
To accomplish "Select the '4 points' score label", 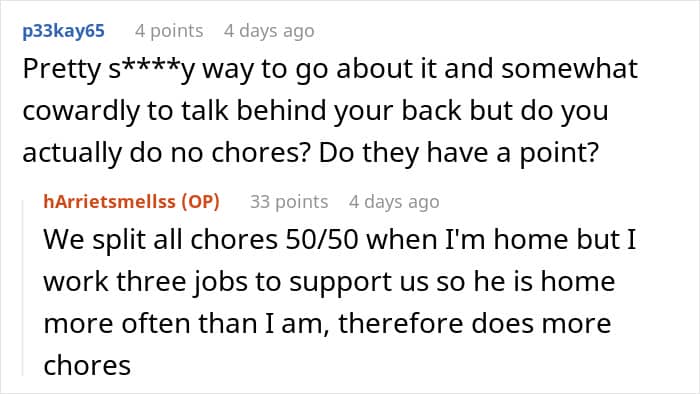I will point(169,31).
